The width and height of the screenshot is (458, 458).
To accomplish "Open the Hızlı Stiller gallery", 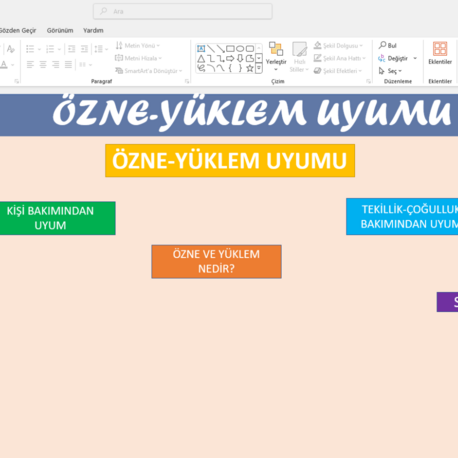I will click(x=299, y=57).
